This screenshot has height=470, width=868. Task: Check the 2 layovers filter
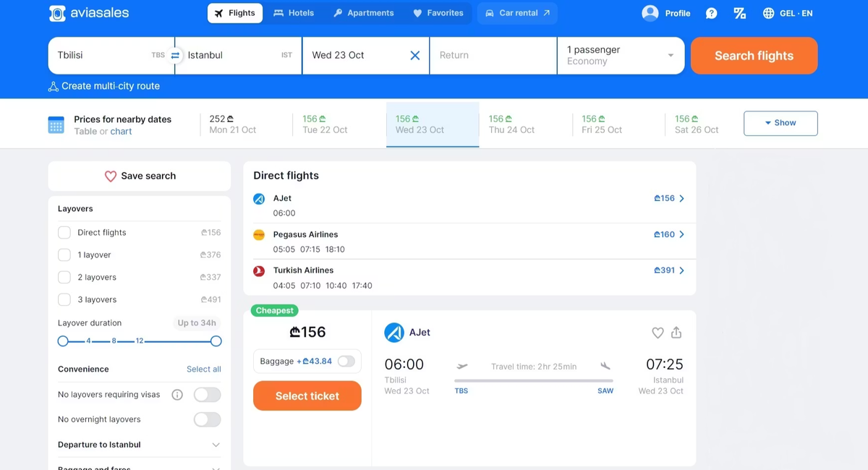click(x=64, y=277)
